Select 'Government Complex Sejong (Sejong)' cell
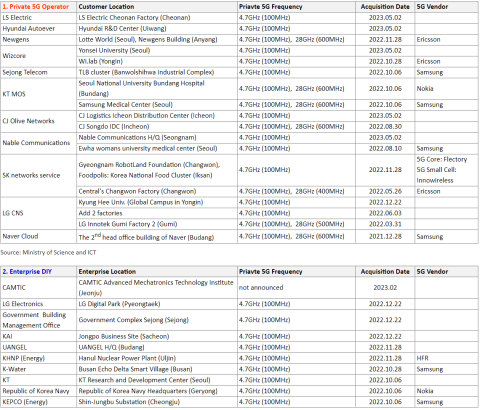The height and width of the screenshot is (410, 480). (157, 320)
